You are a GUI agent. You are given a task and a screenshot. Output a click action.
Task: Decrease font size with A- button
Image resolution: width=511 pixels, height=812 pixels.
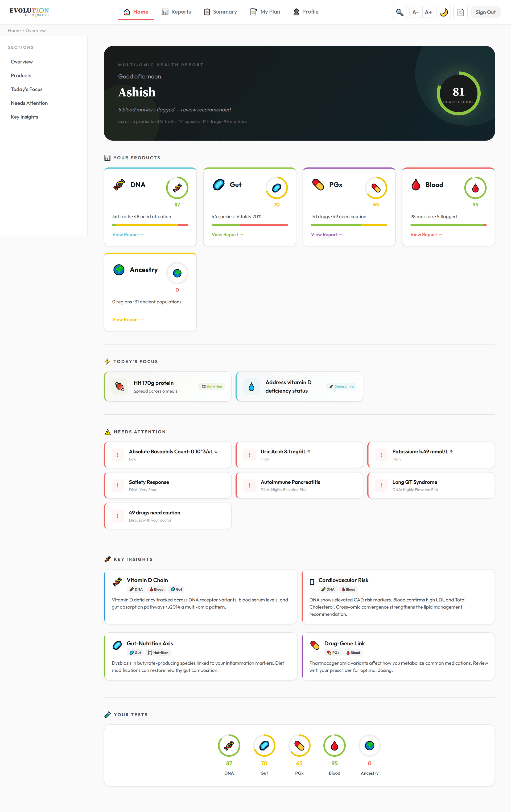tap(415, 12)
